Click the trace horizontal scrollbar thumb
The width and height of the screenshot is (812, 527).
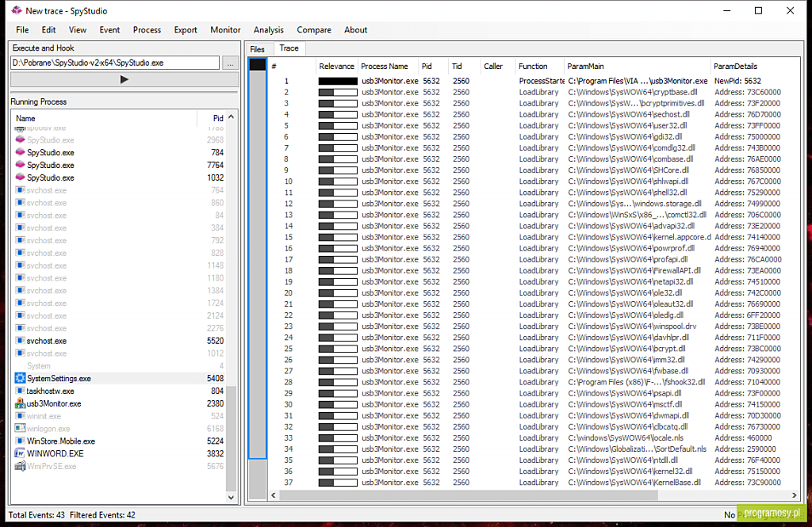(x=469, y=495)
